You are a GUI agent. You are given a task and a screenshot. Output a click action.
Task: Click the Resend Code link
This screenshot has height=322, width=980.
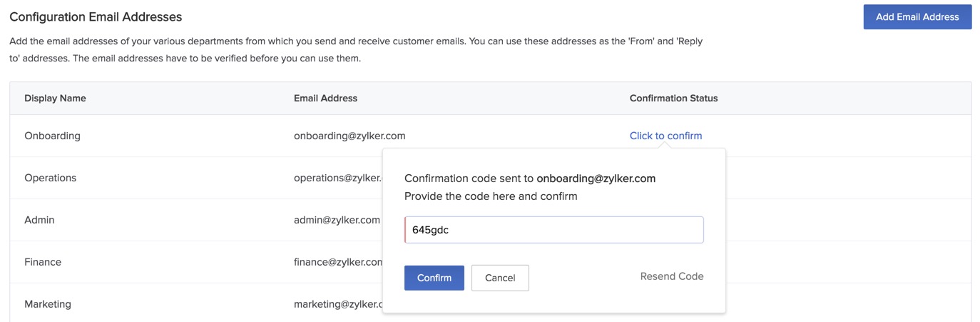pyautogui.click(x=671, y=276)
